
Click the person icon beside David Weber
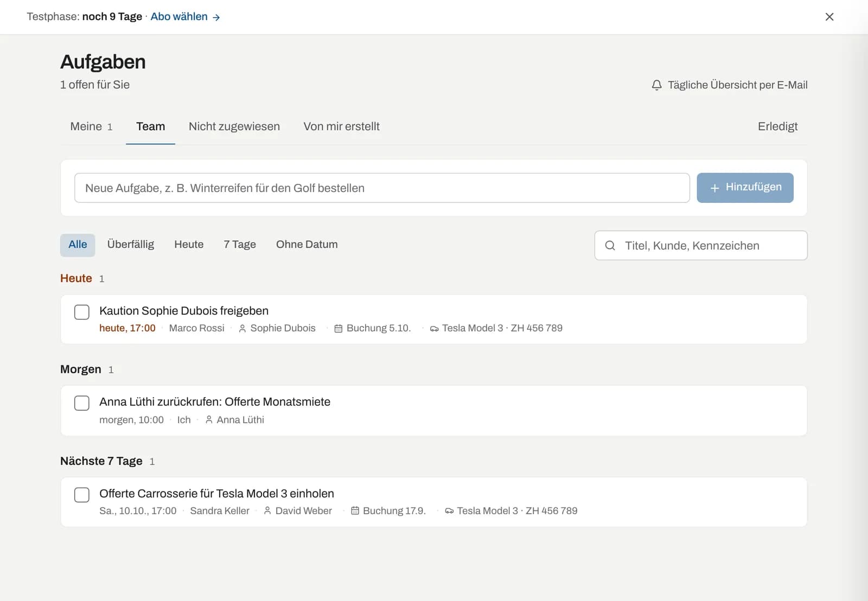(267, 511)
